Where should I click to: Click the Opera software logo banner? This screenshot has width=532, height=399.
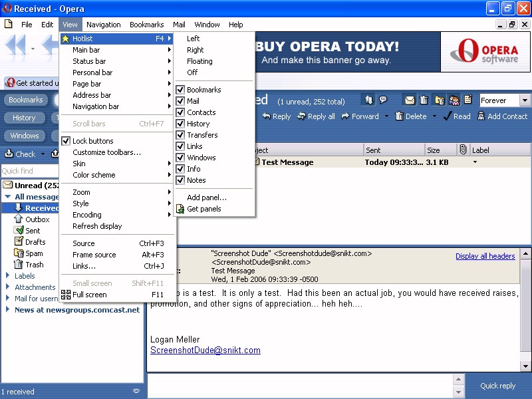coord(485,52)
